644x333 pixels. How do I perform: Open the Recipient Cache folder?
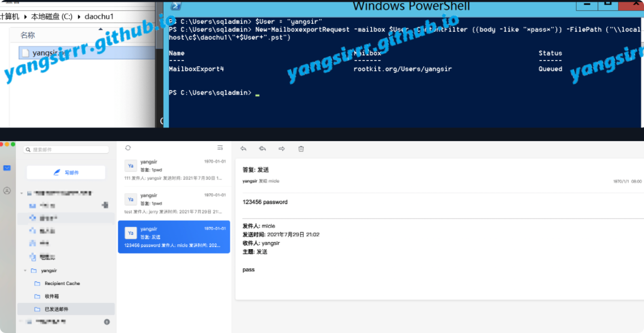pyautogui.click(x=66, y=284)
